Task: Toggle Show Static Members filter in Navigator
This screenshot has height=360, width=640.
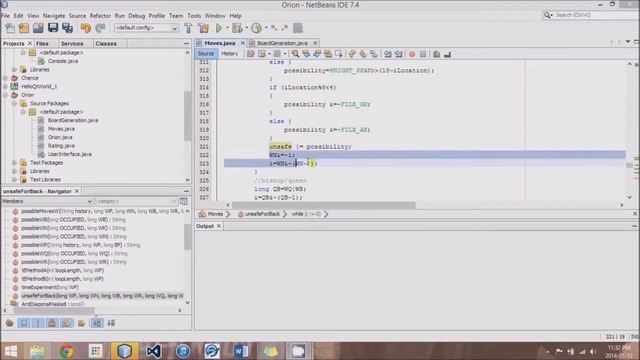Action: tap(38, 323)
